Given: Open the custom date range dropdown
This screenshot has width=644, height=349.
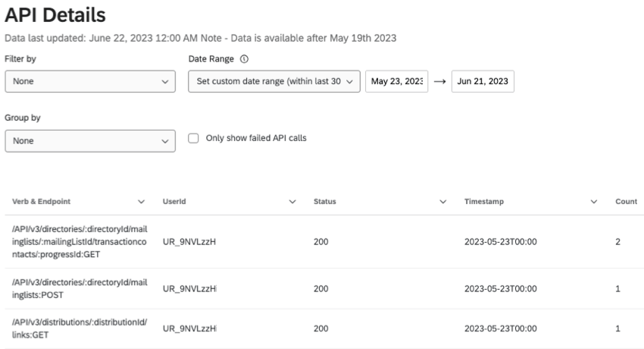Looking at the screenshot, I should click(x=274, y=81).
